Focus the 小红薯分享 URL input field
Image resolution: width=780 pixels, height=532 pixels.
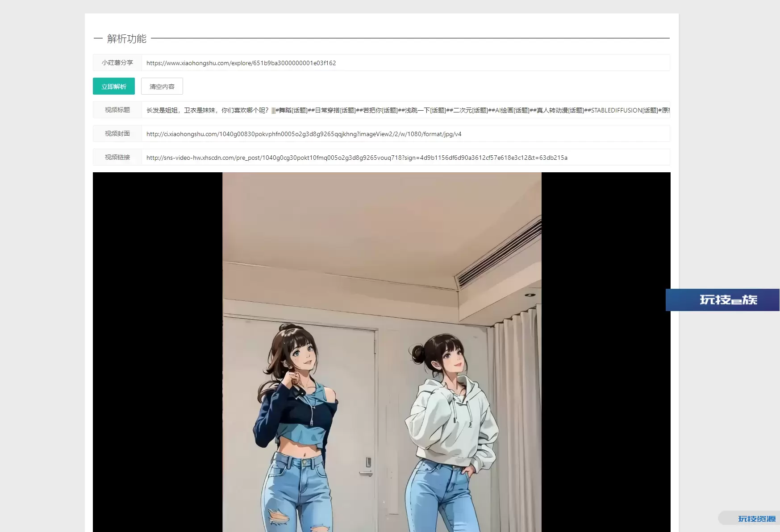[x=405, y=62]
